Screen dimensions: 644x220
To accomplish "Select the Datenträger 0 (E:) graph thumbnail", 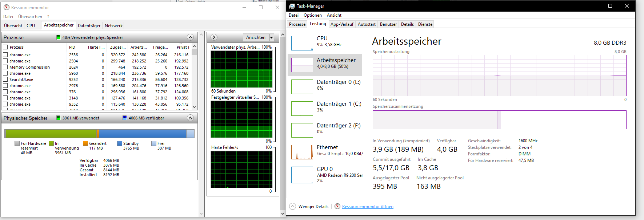I will (302, 87).
